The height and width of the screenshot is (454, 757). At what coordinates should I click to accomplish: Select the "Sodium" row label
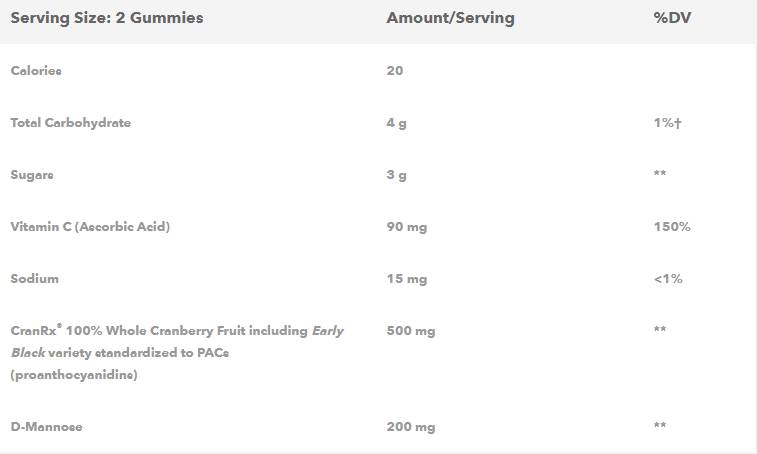click(x=34, y=279)
